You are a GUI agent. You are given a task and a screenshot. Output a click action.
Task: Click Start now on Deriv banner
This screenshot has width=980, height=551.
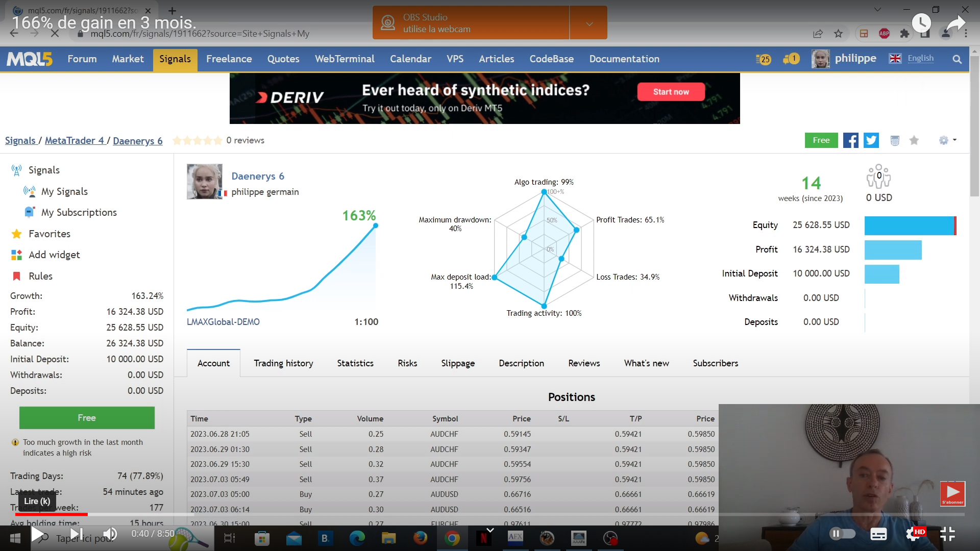[671, 92]
